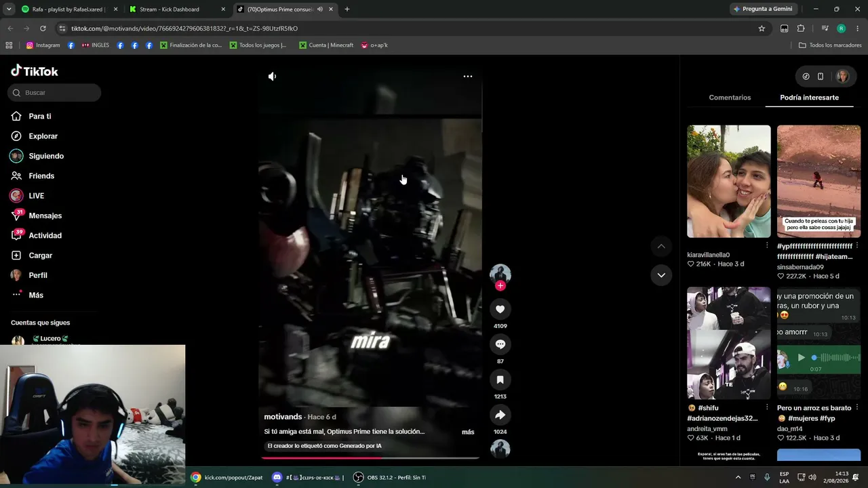Toggle the microphone icon in system tray
Screen dimensions: 868x488
pos(767,477)
